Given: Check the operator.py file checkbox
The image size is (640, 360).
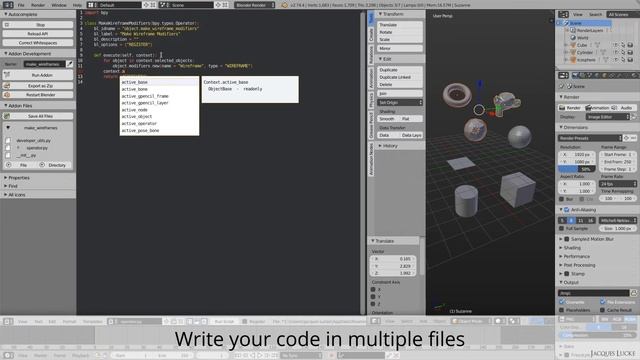Looking at the screenshot, I should pos(8,148).
